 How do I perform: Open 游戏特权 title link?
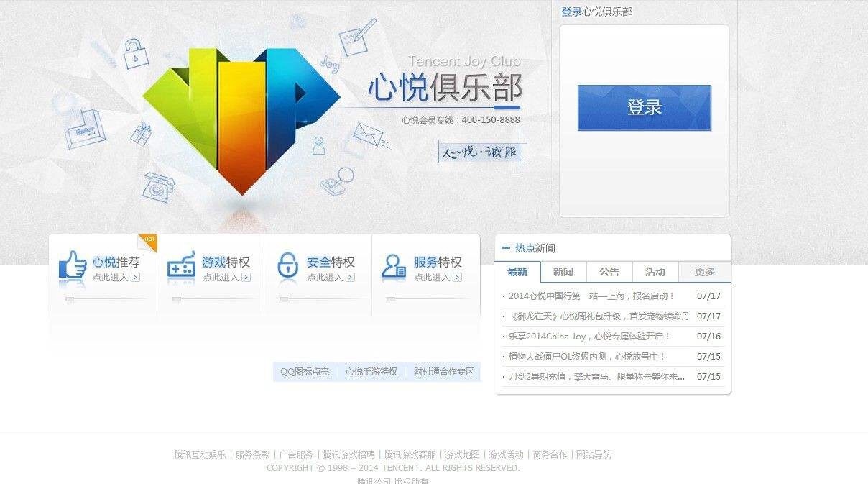point(226,262)
